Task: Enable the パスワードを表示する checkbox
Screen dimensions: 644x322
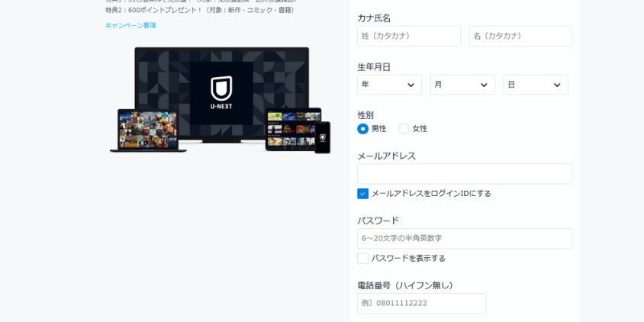Action: (363, 259)
